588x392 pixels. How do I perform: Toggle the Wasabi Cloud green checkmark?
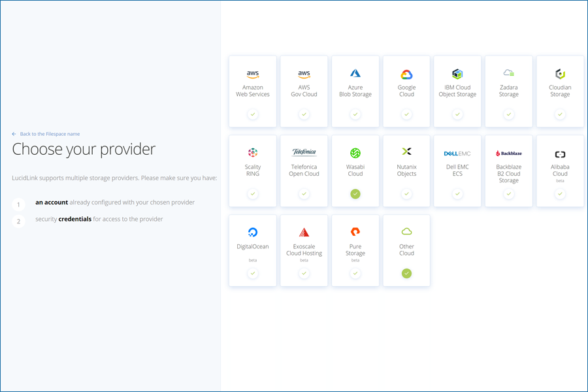click(x=355, y=194)
